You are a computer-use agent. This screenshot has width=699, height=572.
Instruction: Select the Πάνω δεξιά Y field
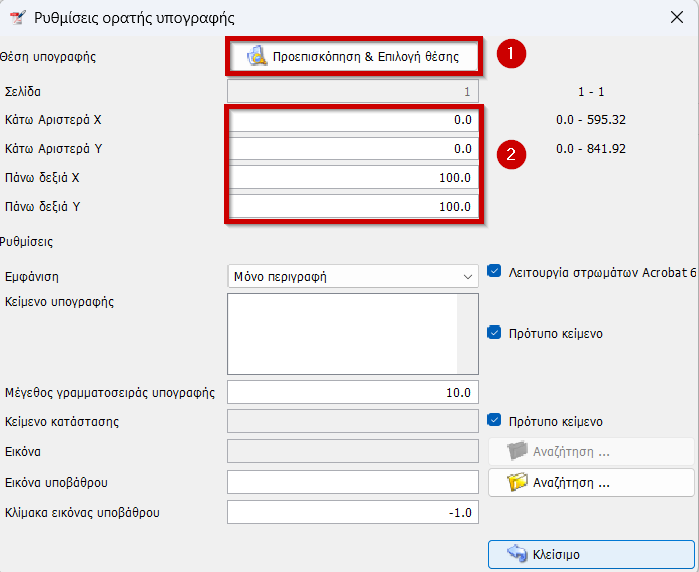pyautogui.click(x=353, y=207)
